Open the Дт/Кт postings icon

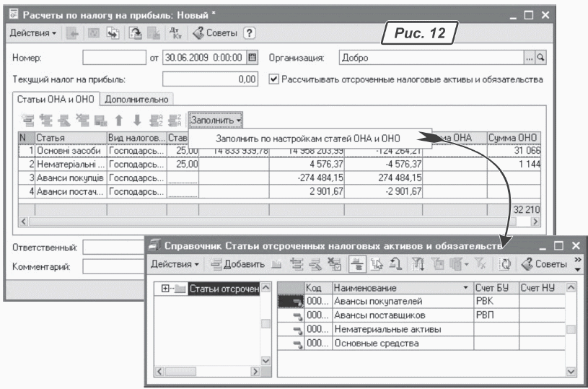[x=173, y=34]
